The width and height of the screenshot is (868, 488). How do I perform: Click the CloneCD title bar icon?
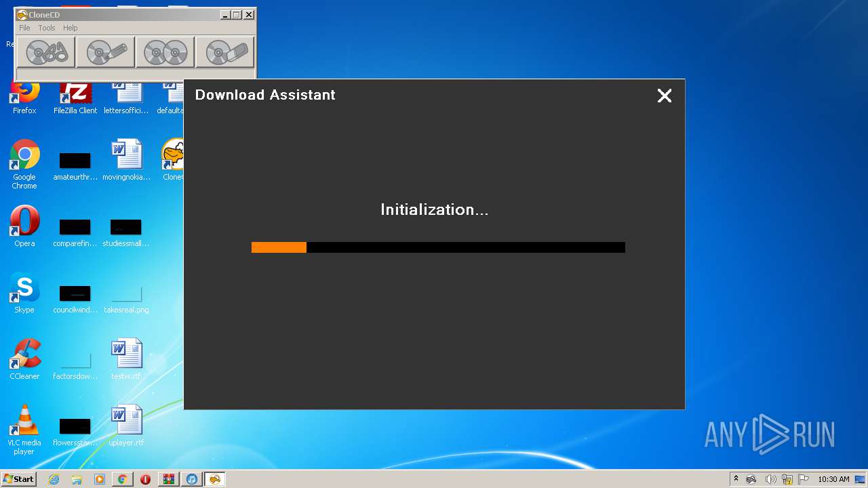tap(22, 14)
